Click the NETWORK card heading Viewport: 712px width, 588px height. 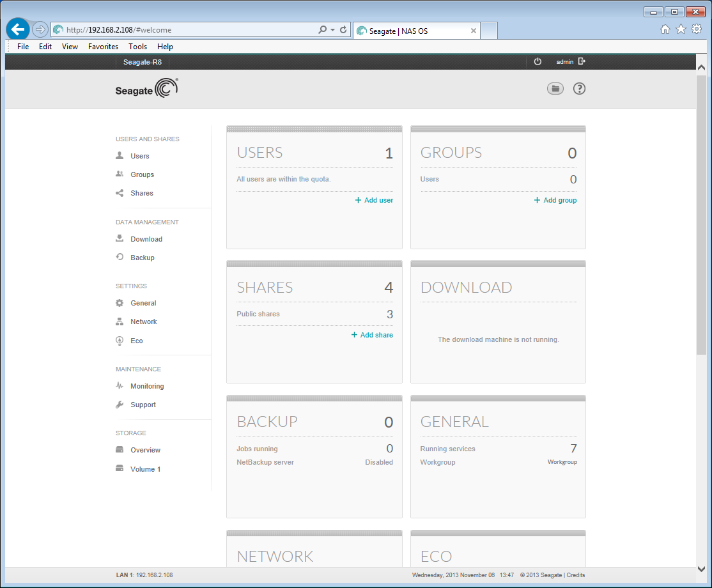click(x=275, y=556)
